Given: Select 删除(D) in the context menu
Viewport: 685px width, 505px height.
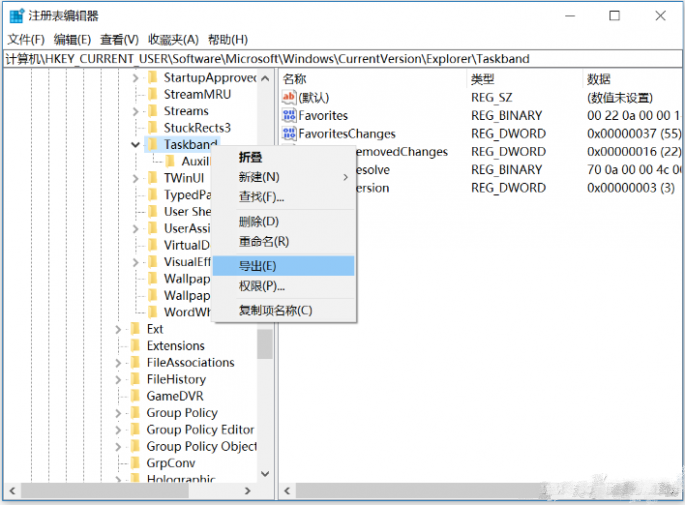Looking at the screenshot, I should point(258,221).
